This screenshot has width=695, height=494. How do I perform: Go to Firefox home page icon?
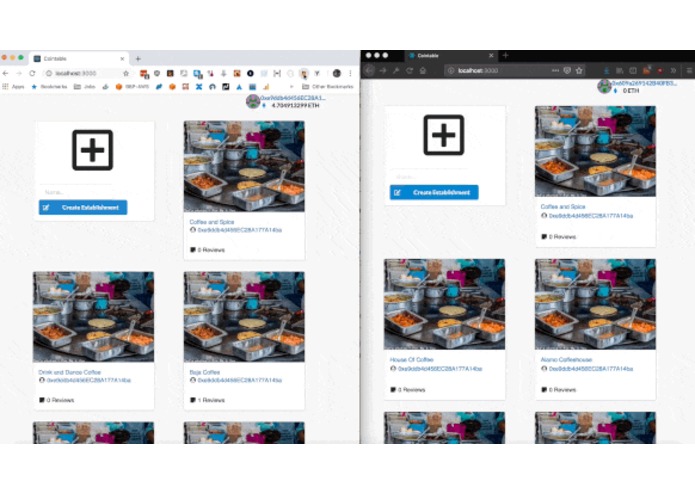(x=423, y=70)
